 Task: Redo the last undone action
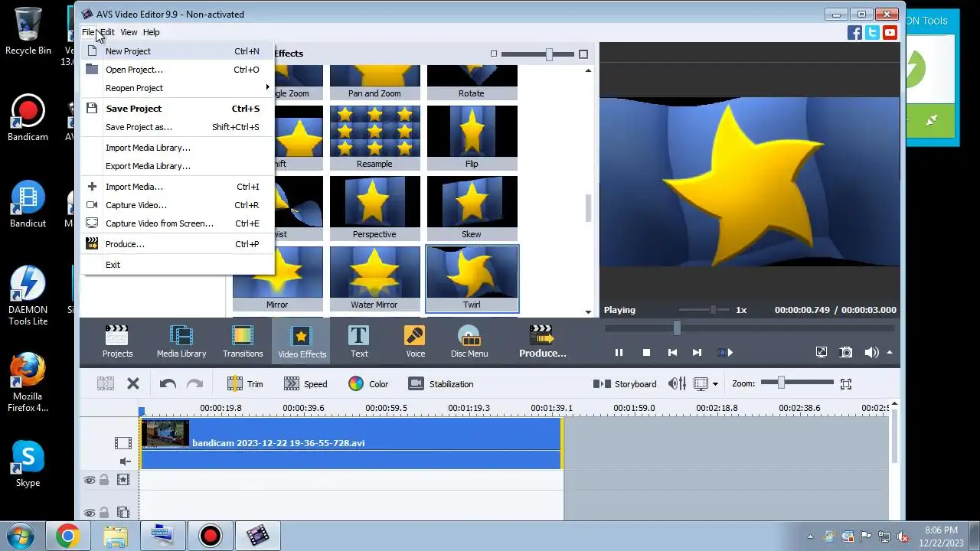pos(194,383)
